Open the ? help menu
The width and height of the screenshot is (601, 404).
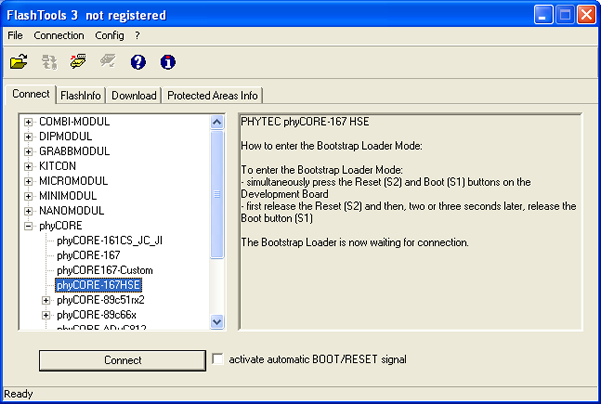point(137,35)
